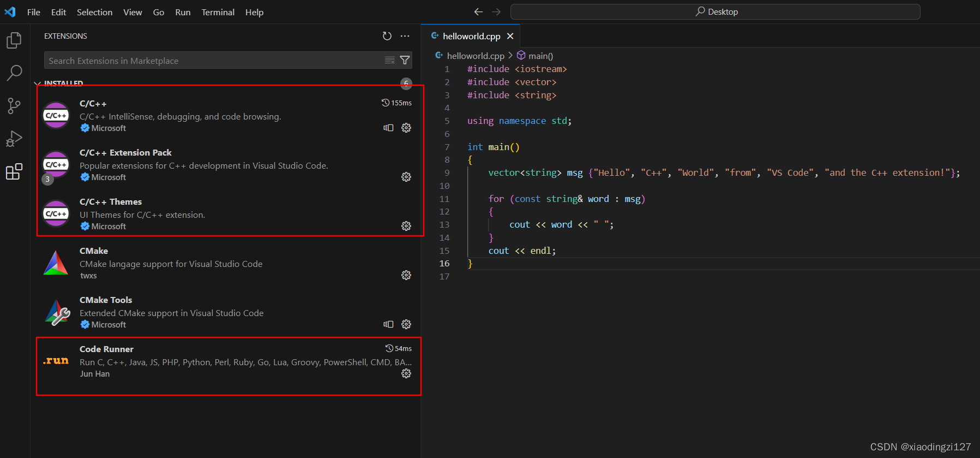Open the manage gear for CMake Tools
The width and height of the screenshot is (980, 458).
point(406,324)
